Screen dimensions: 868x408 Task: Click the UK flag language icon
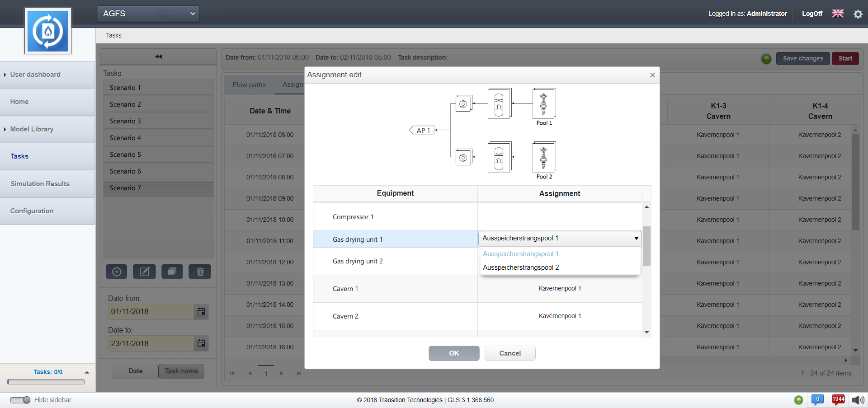click(x=838, y=14)
